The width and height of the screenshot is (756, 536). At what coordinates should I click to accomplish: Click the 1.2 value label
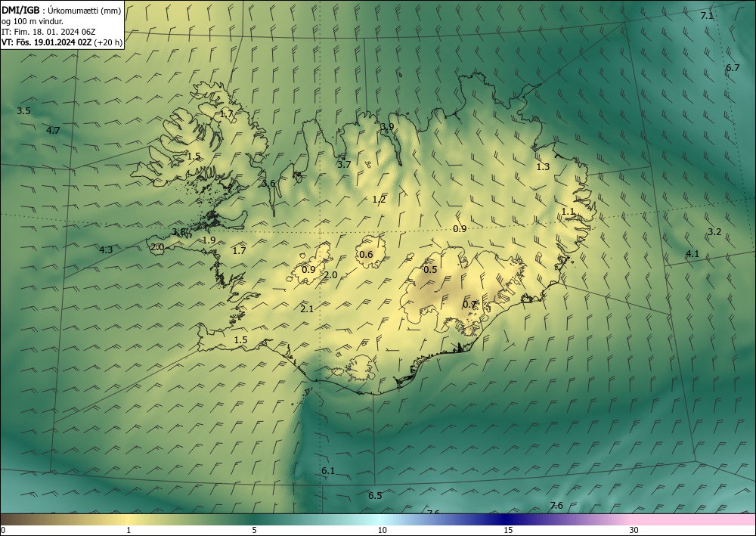(379, 199)
